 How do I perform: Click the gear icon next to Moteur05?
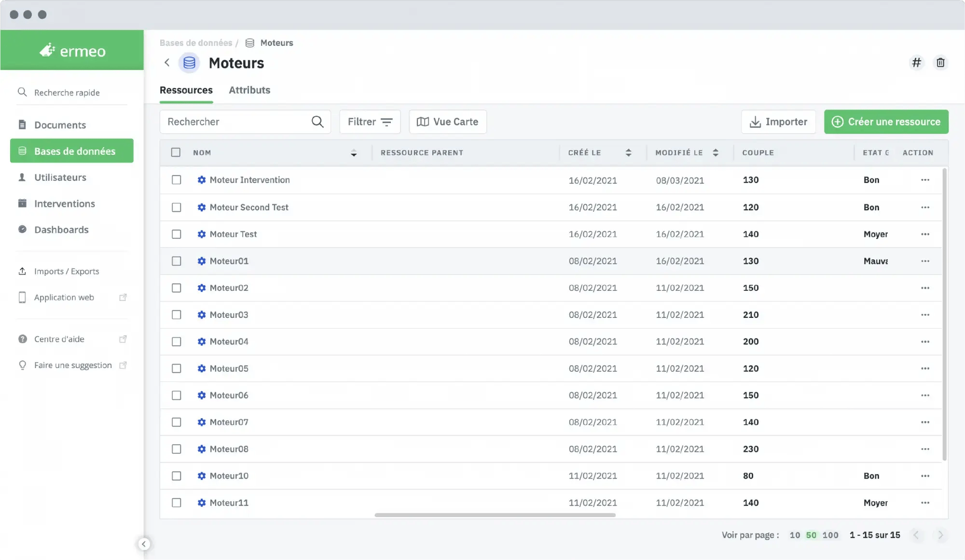[x=202, y=369]
